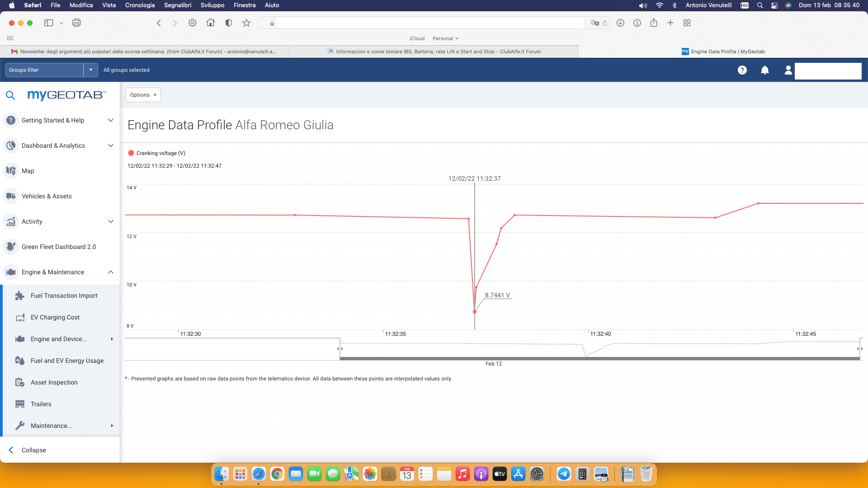Click Safari sidebar toggle icon
Viewport: 868px width, 488px height.
coord(48,23)
